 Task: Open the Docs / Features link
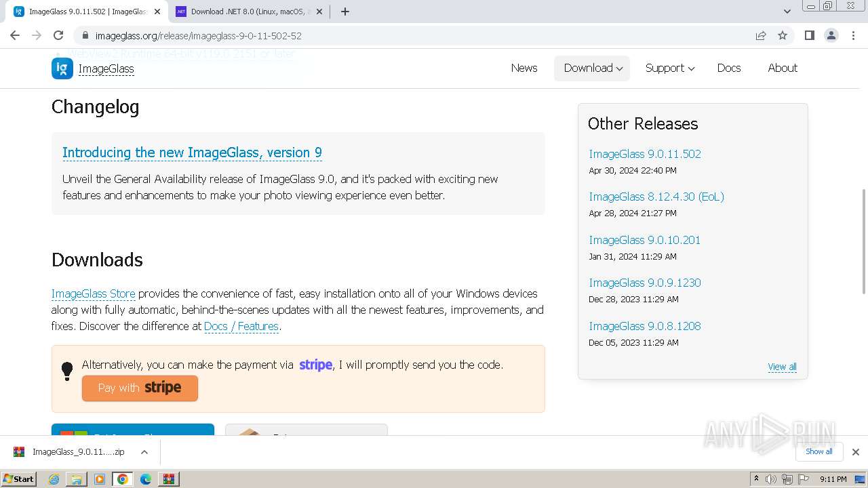coord(241,326)
